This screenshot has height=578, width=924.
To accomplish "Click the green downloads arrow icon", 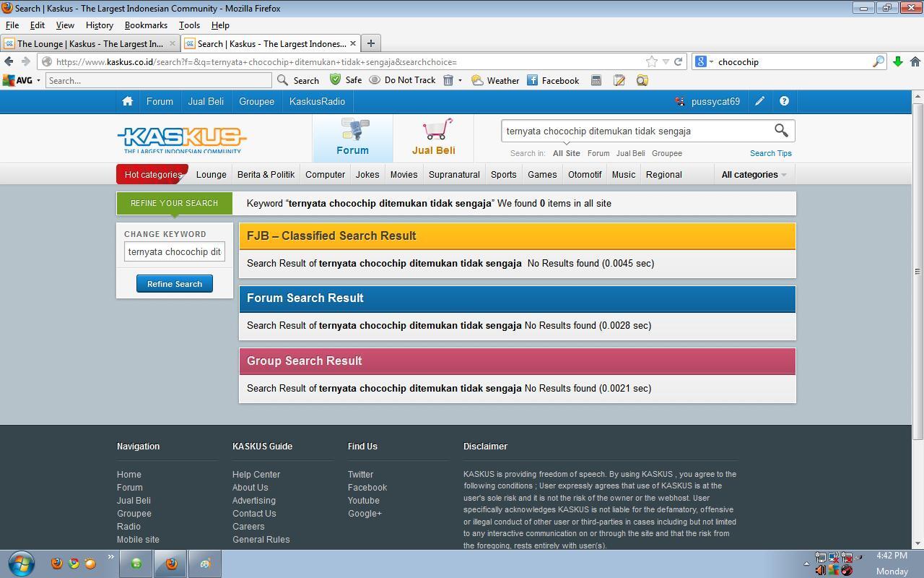I will tap(898, 61).
